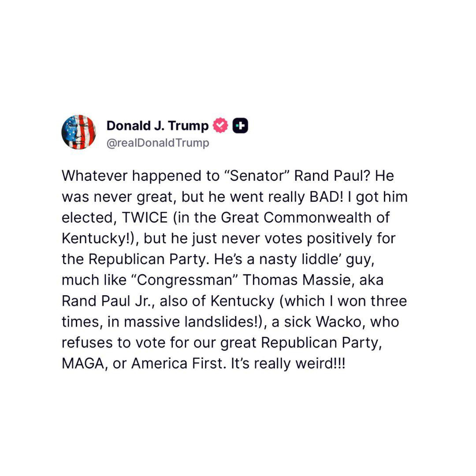Click the black plus badge icon
The width and height of the screenshot is (476, 476).
[240, 126]
